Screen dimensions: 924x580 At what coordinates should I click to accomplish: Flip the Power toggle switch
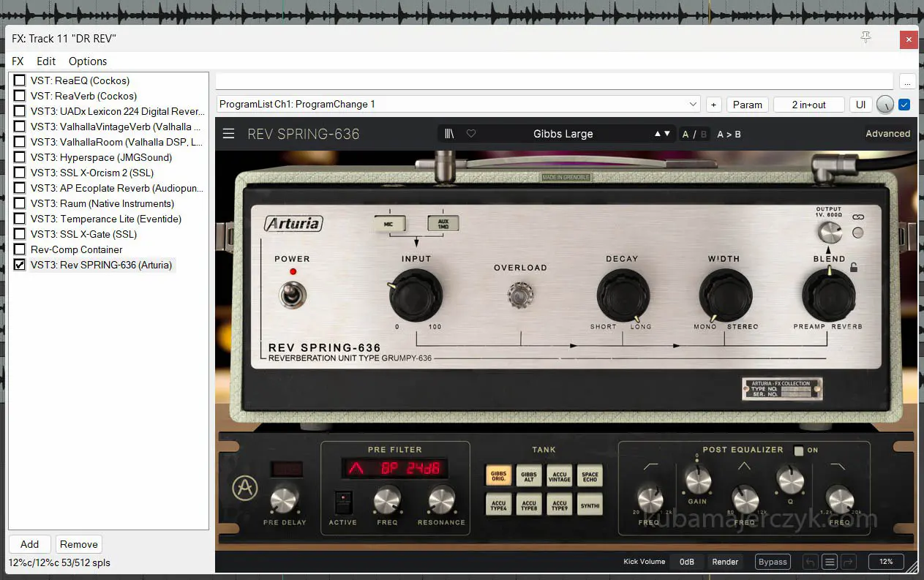point(292,294)
